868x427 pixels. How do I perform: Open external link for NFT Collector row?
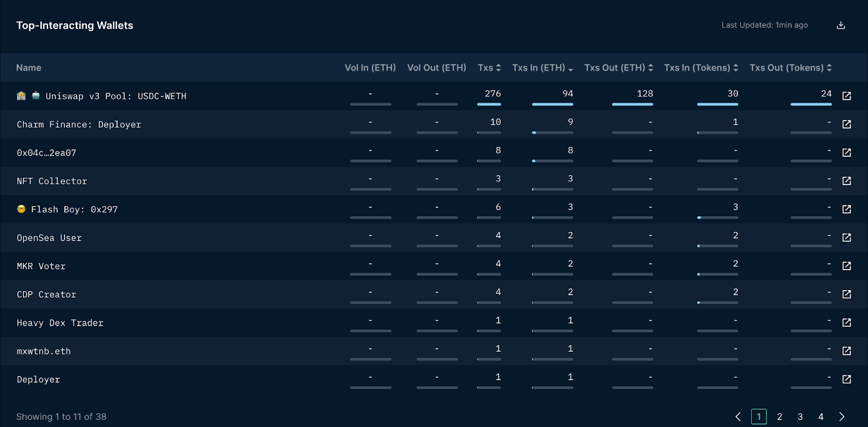click(x=846, y=181)
